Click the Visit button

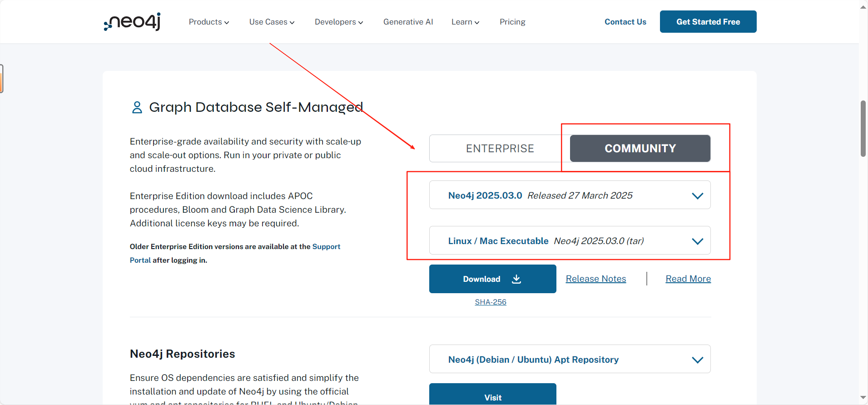tap(492, 394)
